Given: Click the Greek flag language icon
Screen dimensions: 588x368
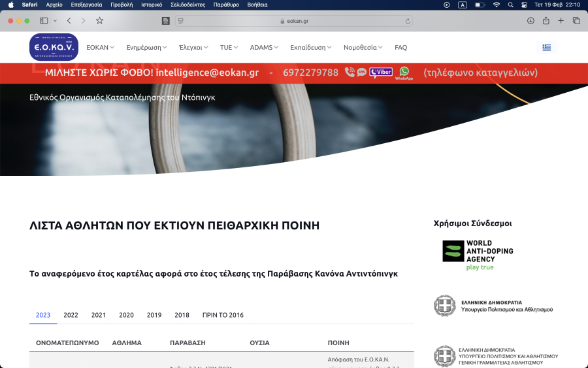Looking at the screenshot, I should (546, 47).
